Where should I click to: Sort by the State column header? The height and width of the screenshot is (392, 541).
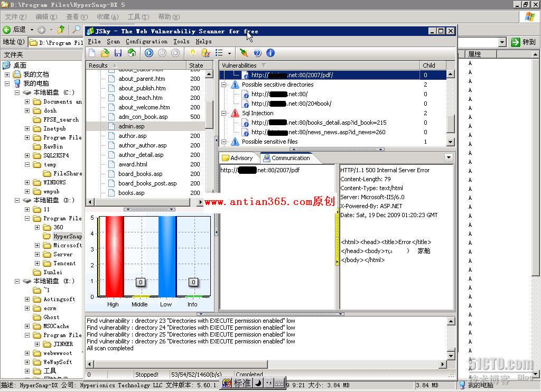[199, 65]
